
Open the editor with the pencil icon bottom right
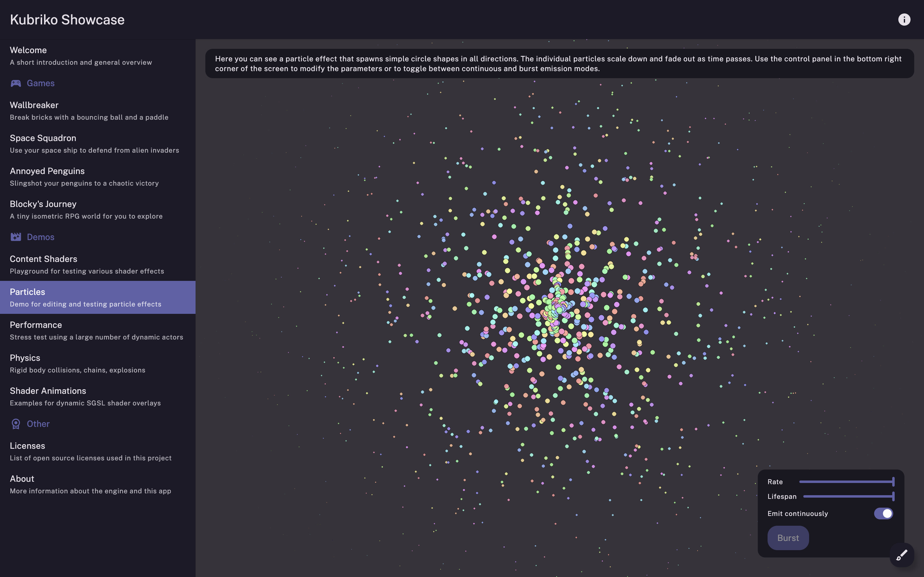(x=902, y=554)
